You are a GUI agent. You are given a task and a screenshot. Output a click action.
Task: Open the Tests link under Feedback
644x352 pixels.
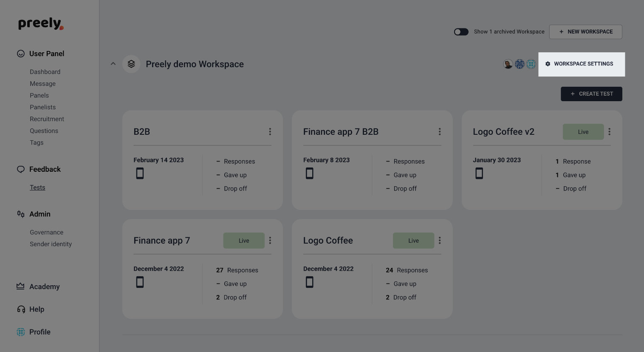(37, 187)
